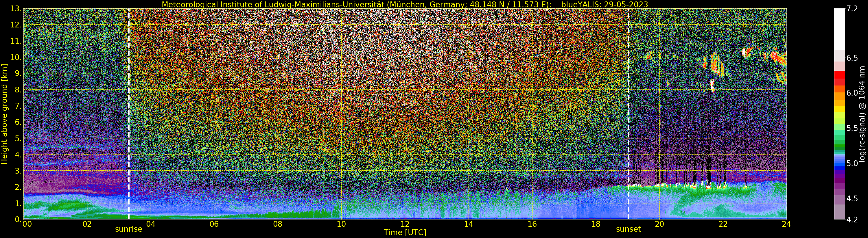Click the 'log(rc-signal) @ 1064 nm' colorbar label
Screen dimensions: 868x238
coord(862,114)
